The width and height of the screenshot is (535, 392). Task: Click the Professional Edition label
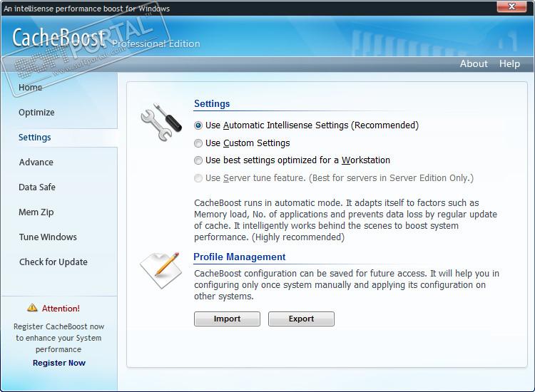click(156, 43)
